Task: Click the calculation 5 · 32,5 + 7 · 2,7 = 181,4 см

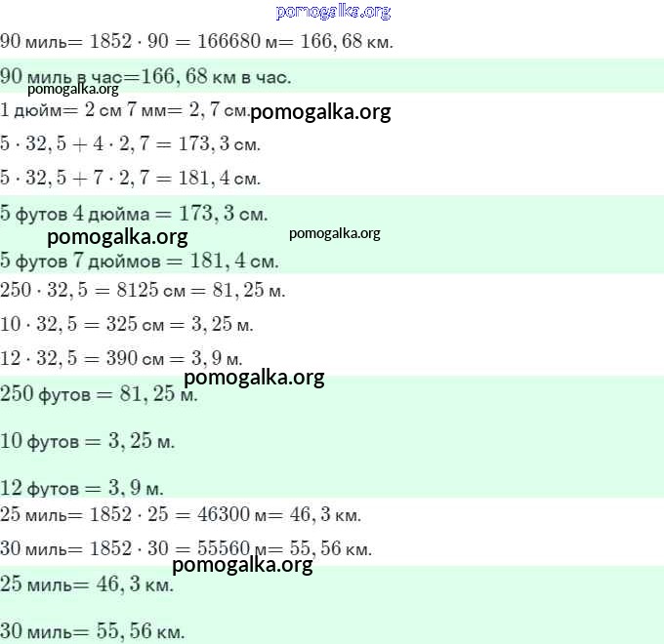Action: click(131, 179)
